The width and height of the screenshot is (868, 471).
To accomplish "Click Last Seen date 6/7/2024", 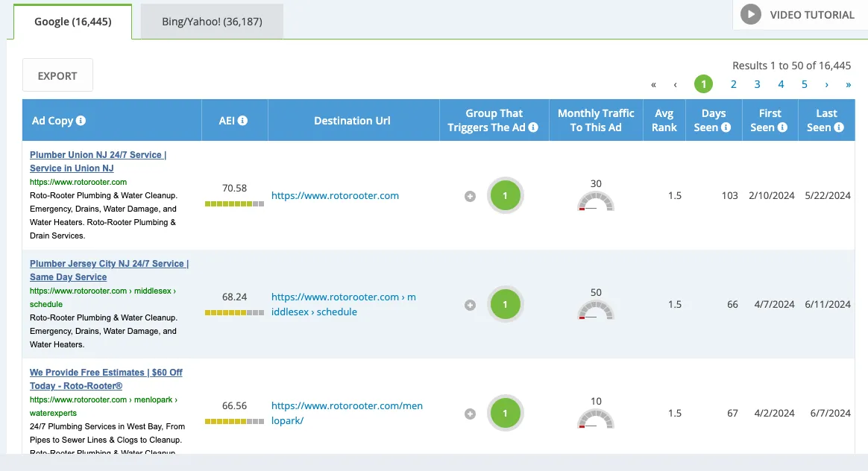I will (x=831, y=413).
